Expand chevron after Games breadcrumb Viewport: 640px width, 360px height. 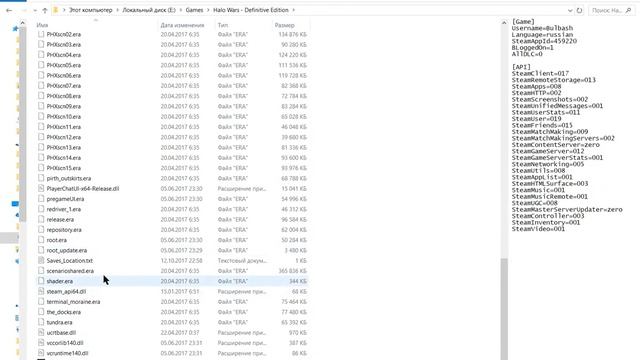point(208,10)
